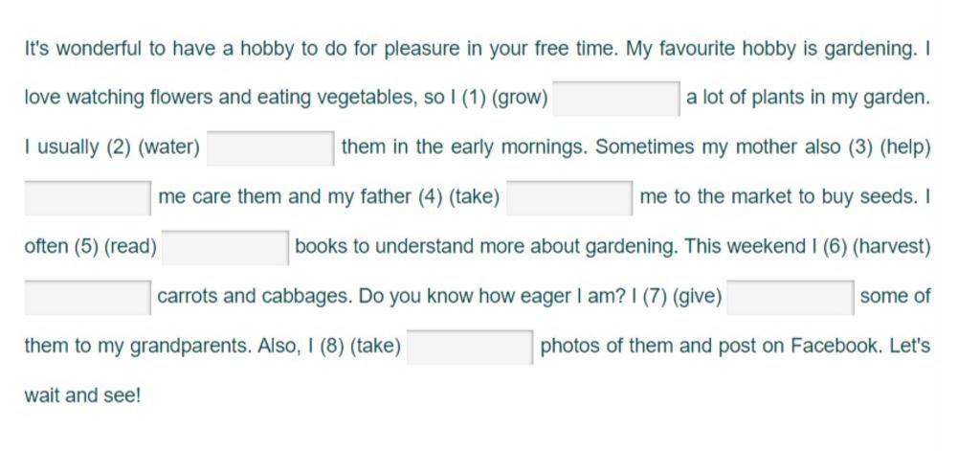The image size is (980, 451).
Task: Focus the blank after (5) (read)
Action: 225,247
